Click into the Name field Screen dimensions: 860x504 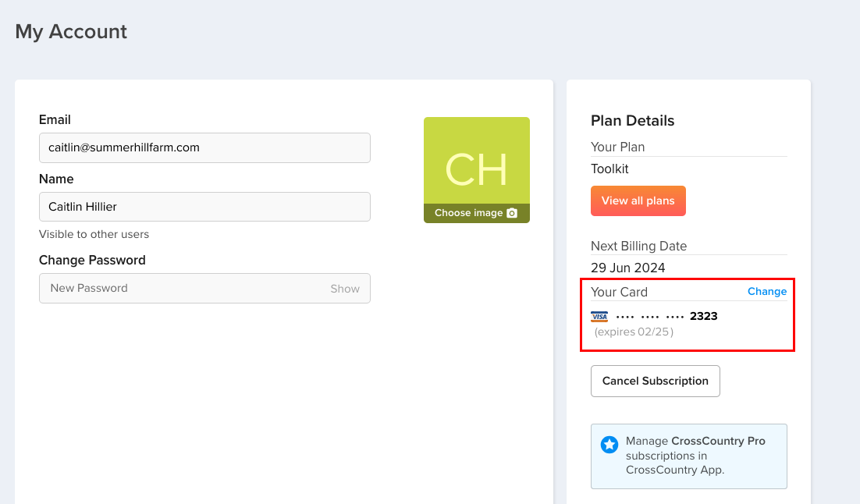(204, 207)
